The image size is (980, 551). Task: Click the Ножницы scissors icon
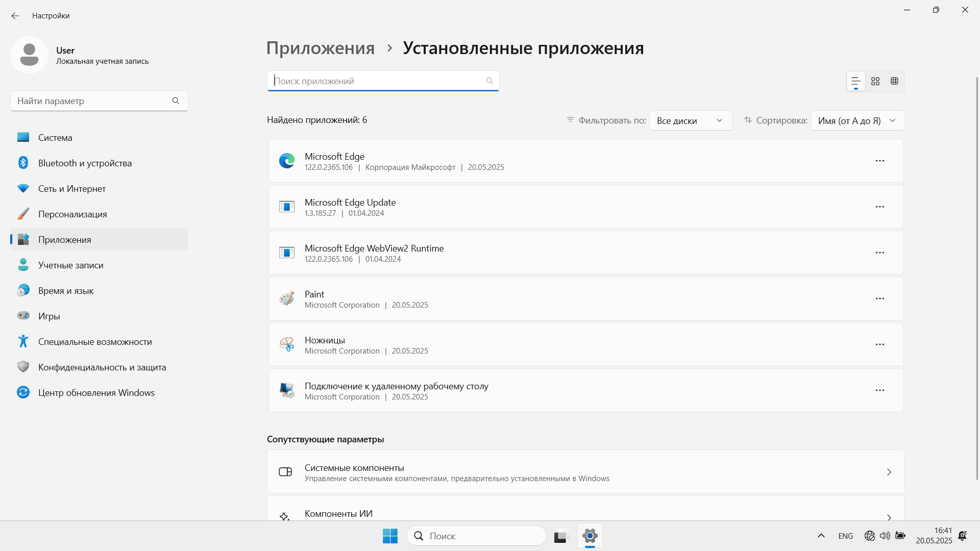287,344
